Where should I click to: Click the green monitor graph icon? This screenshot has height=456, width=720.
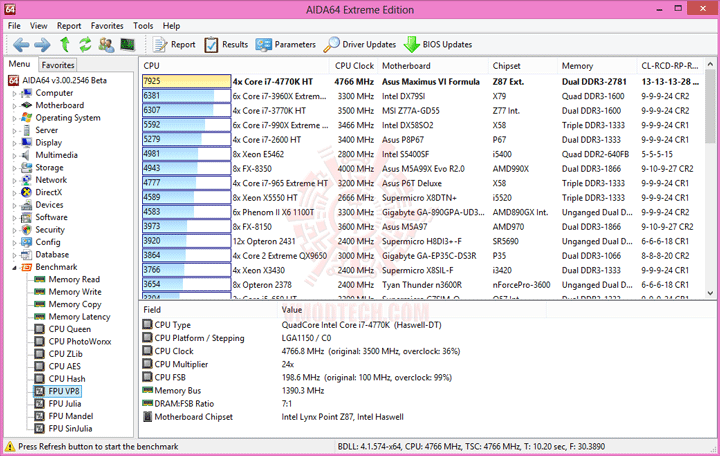tap(127, 45)
